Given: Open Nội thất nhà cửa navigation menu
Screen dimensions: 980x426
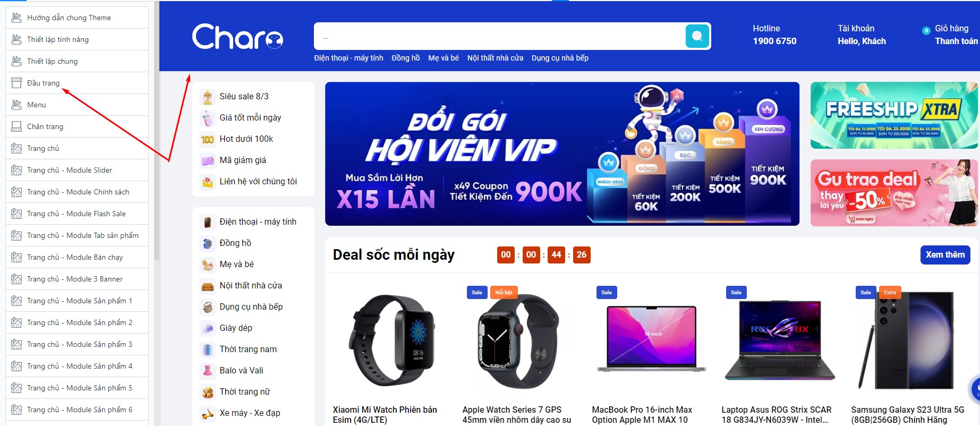Looking at the screenshot, I should point(495,58).
